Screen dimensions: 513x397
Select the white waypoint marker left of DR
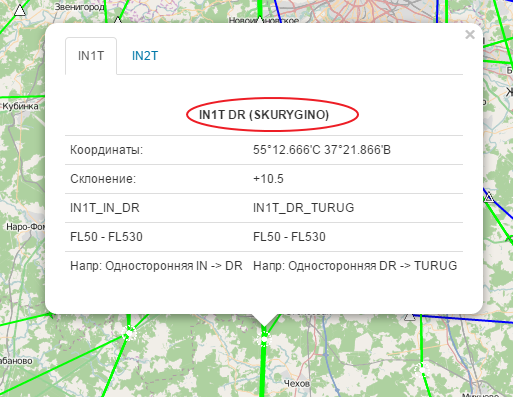point(129,333)
